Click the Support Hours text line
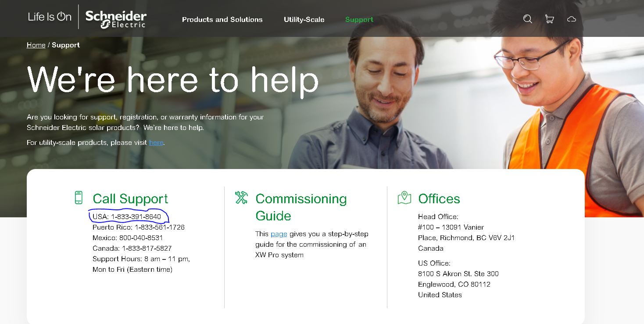This screenshot has height=324, width=644. tap(141, 259)
